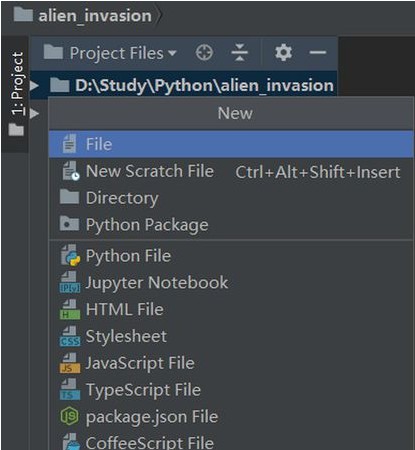
Task: Choose Python Package menu entry
Action: pos(231,225)
